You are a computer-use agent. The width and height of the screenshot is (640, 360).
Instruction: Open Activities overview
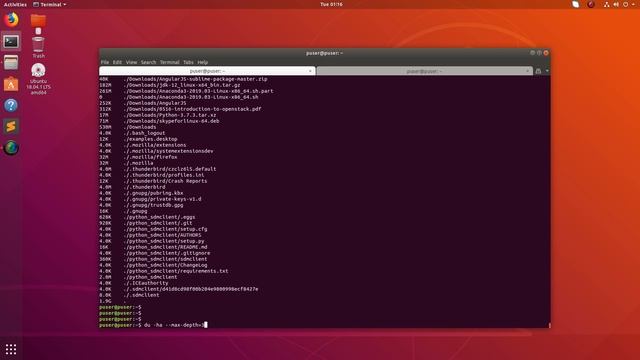[15, 4]
